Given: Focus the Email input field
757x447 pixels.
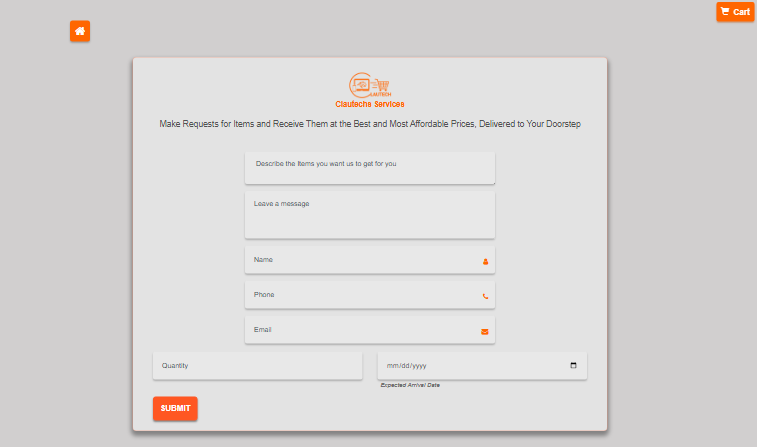Looking at the screenshot, I should [x=360, y=330].
